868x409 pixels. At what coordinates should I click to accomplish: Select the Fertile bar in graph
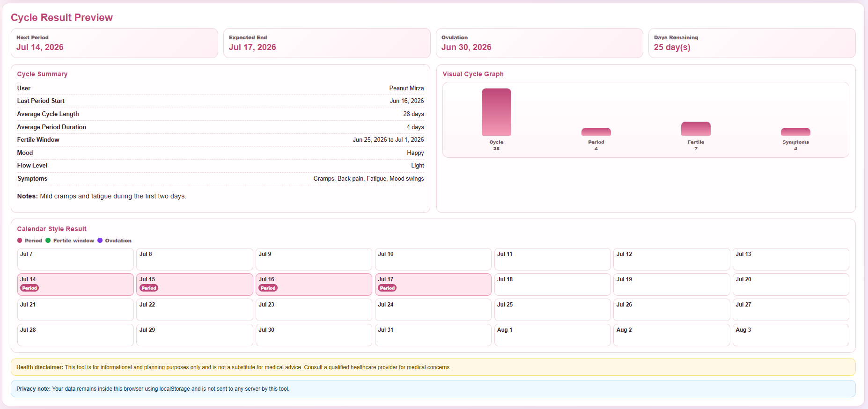coord(696,129)
